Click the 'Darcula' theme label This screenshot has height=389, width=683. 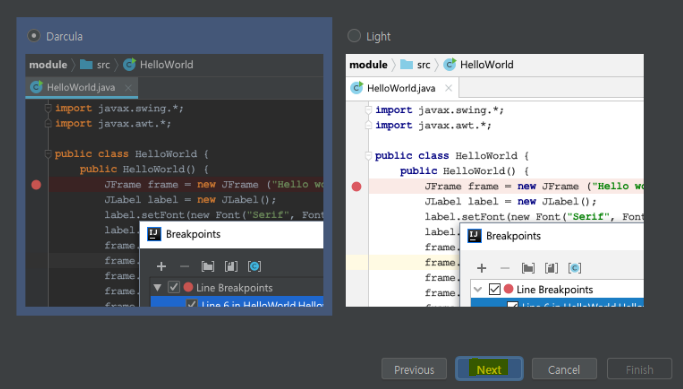[64, 36]
